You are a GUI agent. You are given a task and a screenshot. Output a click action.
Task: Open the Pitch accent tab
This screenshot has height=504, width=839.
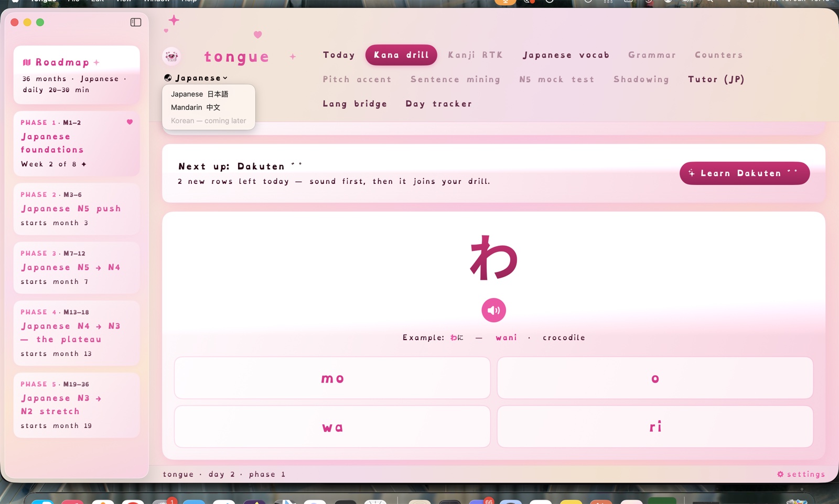pos(357,79)
